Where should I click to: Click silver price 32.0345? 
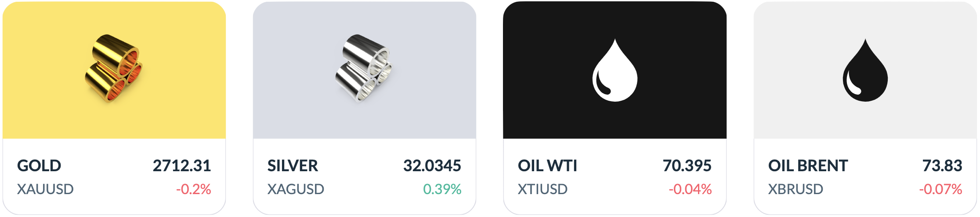click(432, 166)
